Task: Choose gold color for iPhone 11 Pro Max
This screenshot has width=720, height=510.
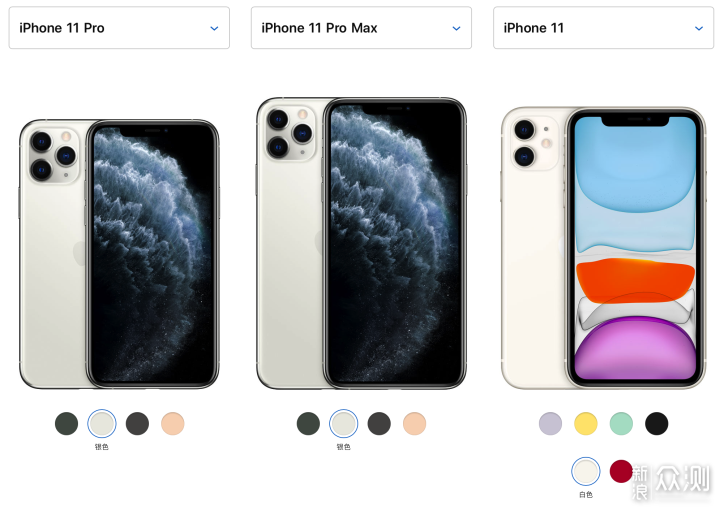Action: (415, 423)
